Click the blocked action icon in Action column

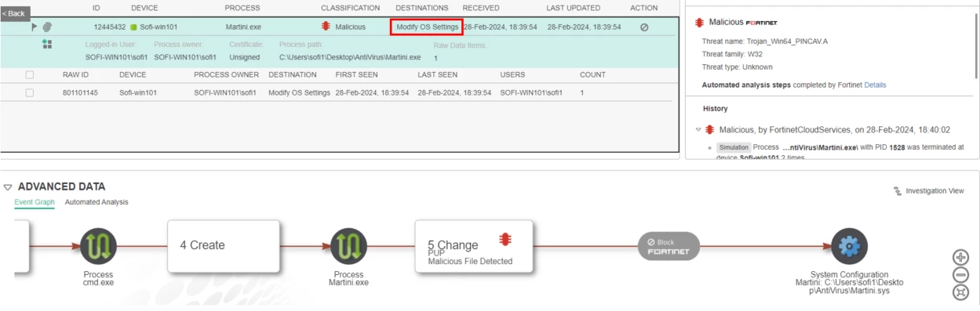644,27
